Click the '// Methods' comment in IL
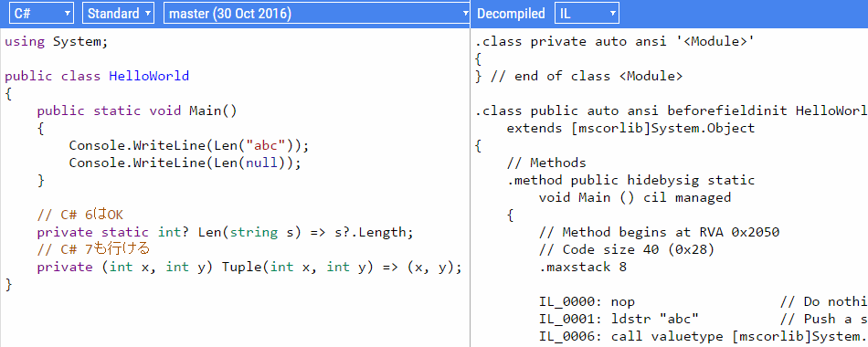The width and height of the screenshot is (868, 347). pyautogui.click(x=546, y=163)
